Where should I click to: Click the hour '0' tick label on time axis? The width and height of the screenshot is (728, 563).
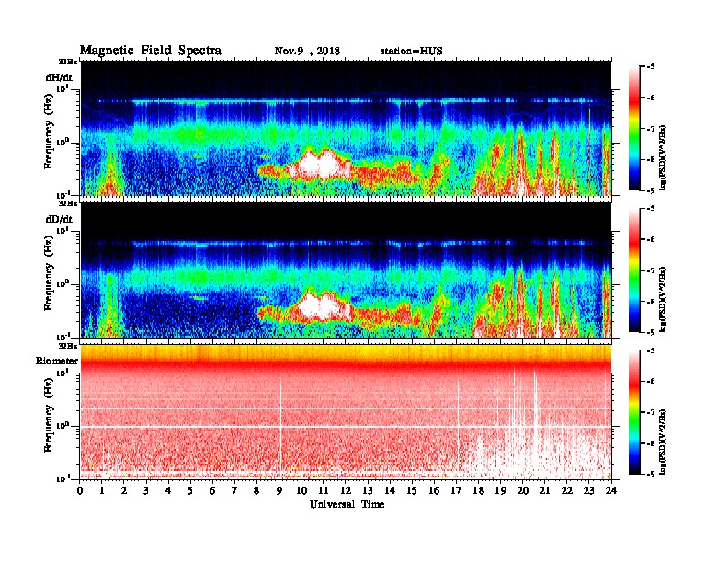(80, 490)
